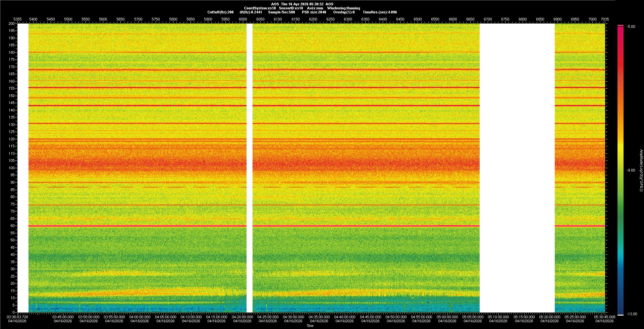Select the 04:00:00.000 time axis label
644x329 pixels.
(x=140, y=317)
